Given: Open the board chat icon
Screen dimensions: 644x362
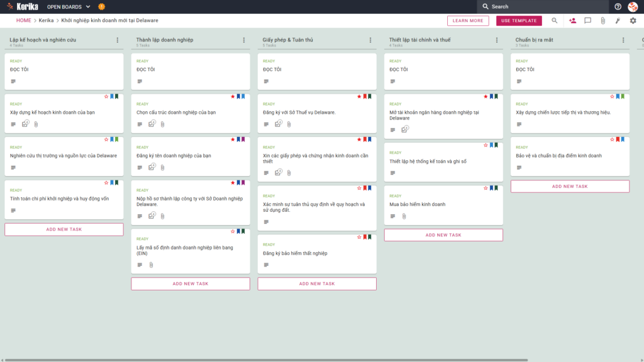Looking at the screenshot, I should point(588,21).
